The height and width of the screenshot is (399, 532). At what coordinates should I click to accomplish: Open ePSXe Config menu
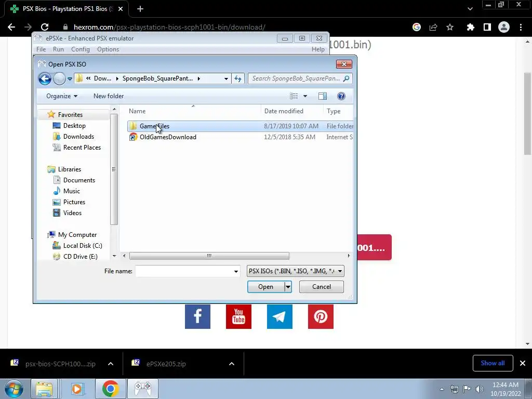[81, 49]
